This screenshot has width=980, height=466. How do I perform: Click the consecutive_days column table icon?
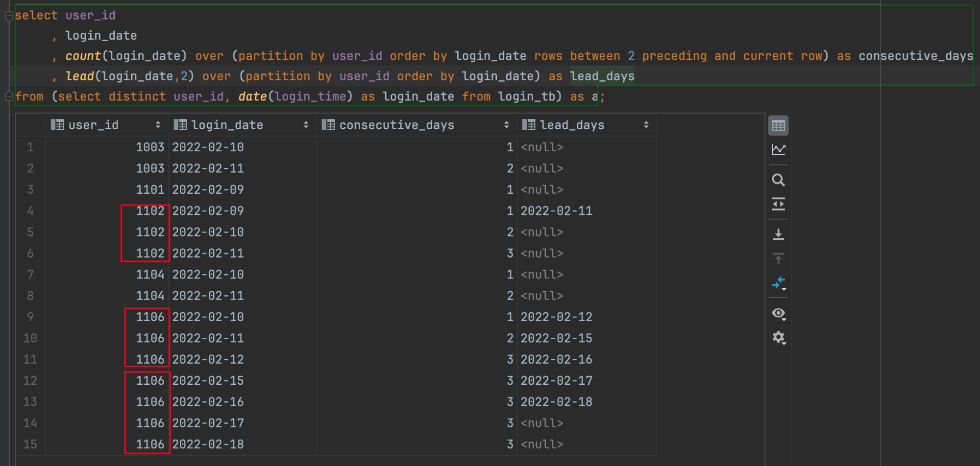tap(328, 125)
